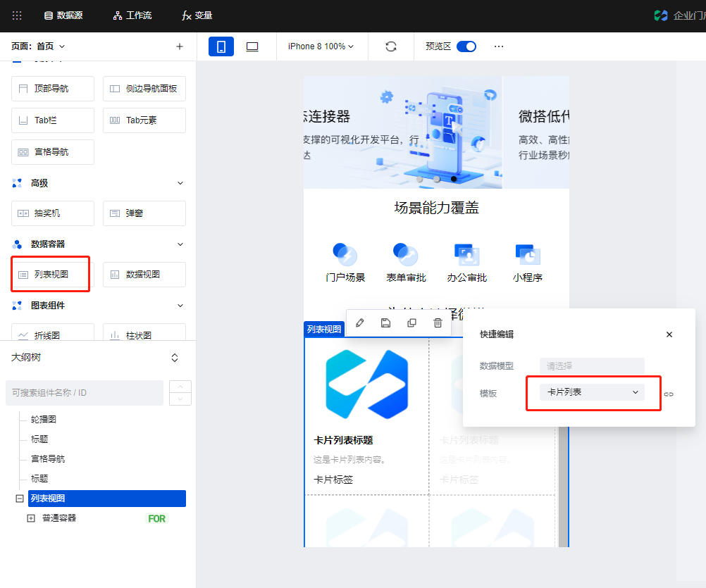Select the 宫格导航 component
Image resolution: width=706 pixels, height=588 pixels.
coord(53,152)
